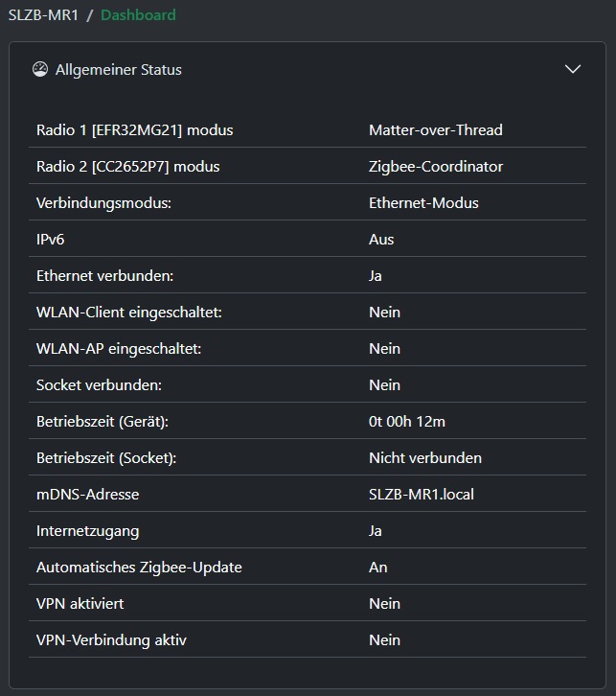Select the Matter-over-Thread value
This screenshot has width=616, height=696.
436,130
